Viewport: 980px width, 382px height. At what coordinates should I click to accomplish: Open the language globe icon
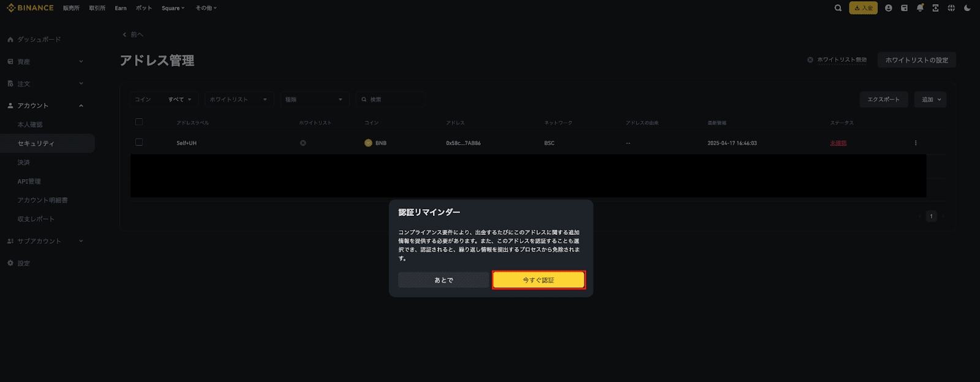click(951, 8)
